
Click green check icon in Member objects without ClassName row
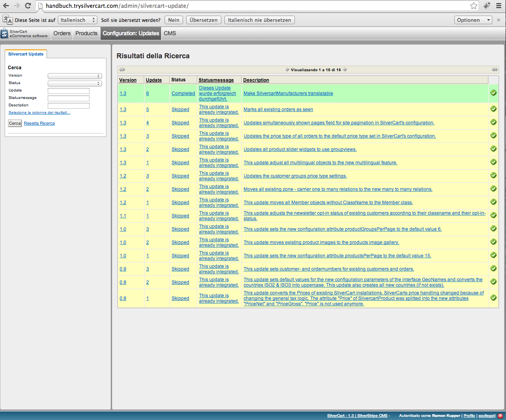[x=493, y=202]
